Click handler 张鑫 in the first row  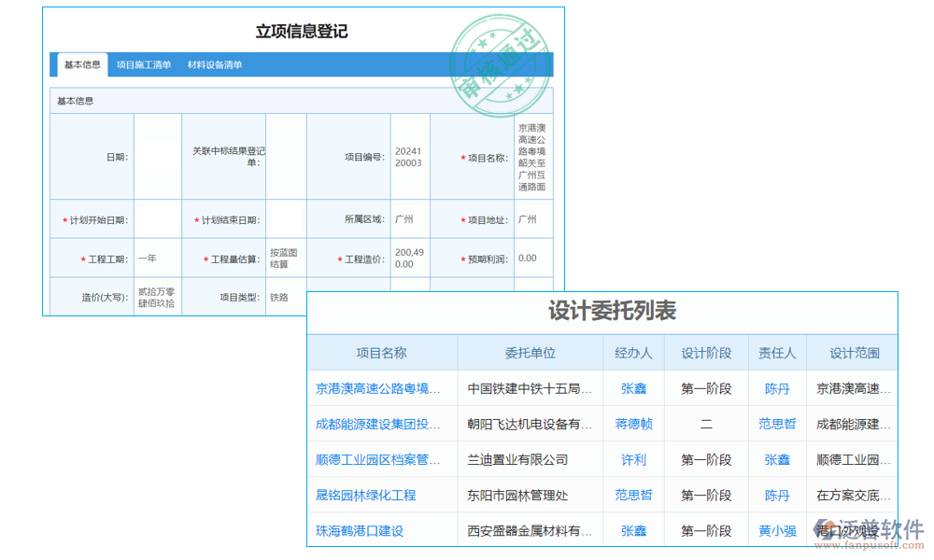click(633, 388)
